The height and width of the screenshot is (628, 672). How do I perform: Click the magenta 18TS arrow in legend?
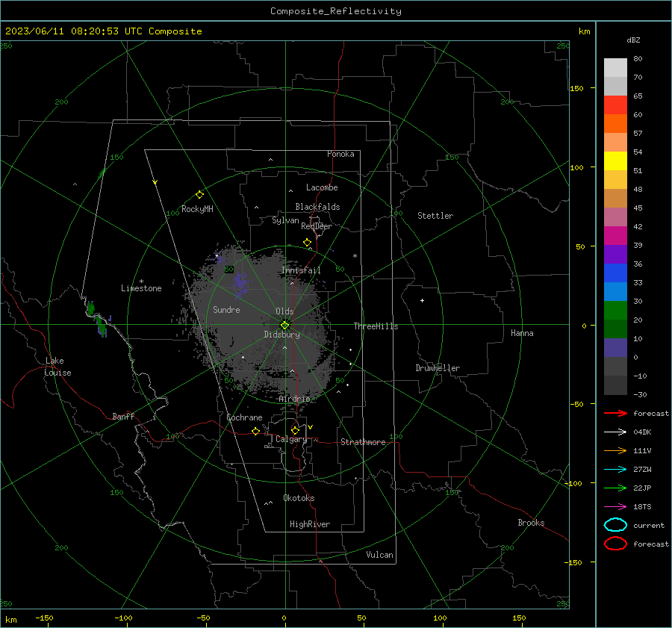(x=615, y=507)
